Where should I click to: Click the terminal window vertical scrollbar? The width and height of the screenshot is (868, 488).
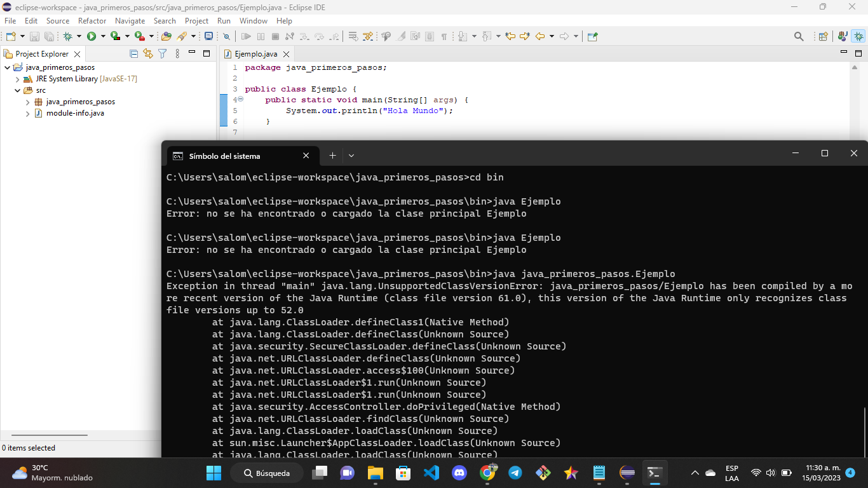click(865, 432)
